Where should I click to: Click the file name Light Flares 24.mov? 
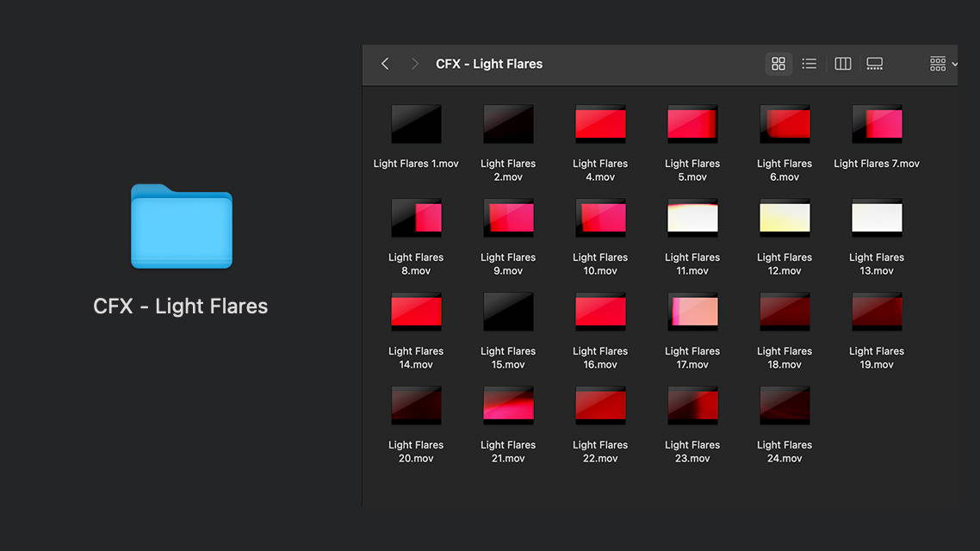tap(785, 451)
